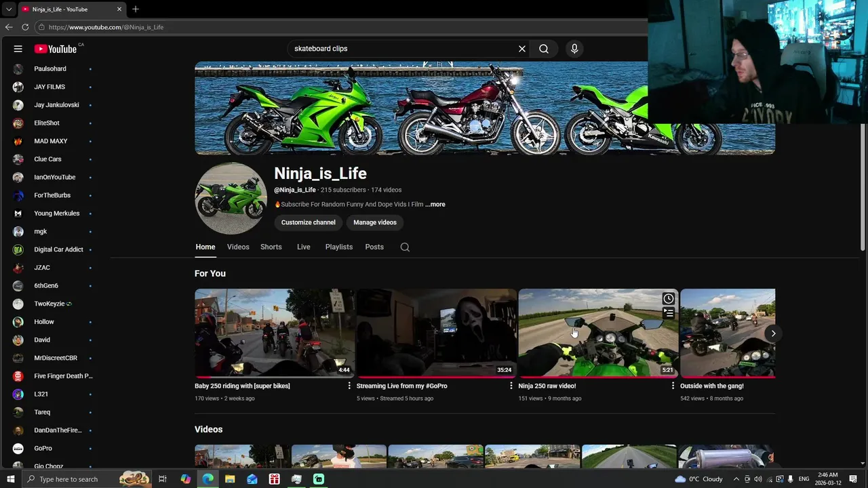Switch to the Live tab
This screenshot has height=488, width=868.
click(x=304, y=247)
